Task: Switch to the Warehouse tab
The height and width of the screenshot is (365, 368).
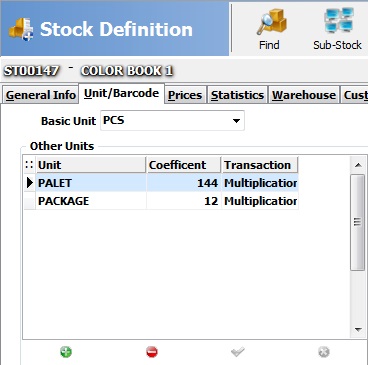Action: click(x=304, y=95)
